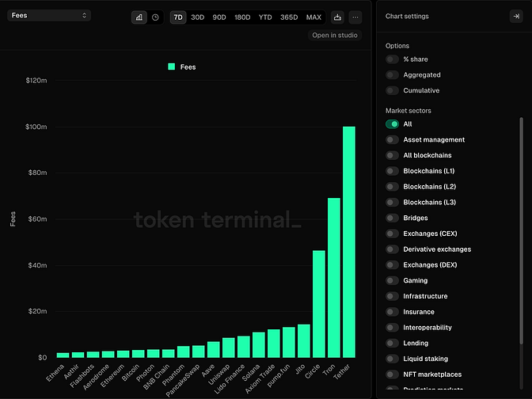Click the download chart icon
532x399 pixels.
coord(337,17)
